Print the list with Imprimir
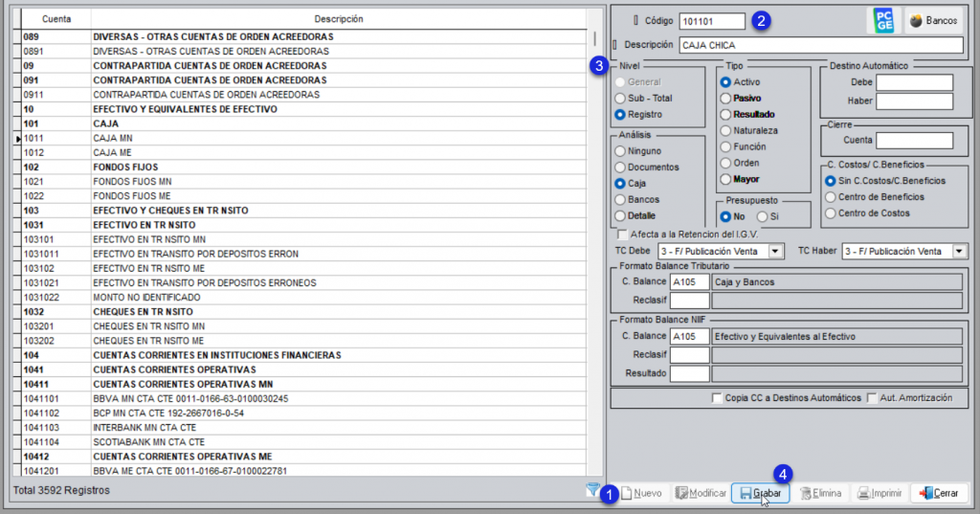The width and height of the screenshot is (980, 514). tap(880, 493)
